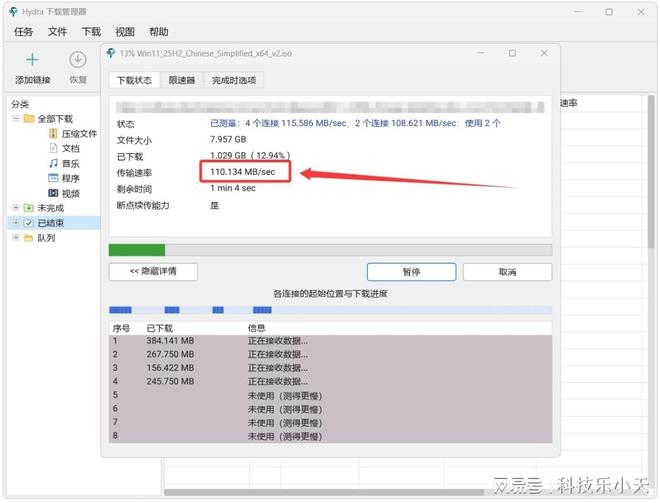The width and height of the screenshot is (660, 503).
Task: Select connection row with 245.750 MB
Action: (330, 381)
